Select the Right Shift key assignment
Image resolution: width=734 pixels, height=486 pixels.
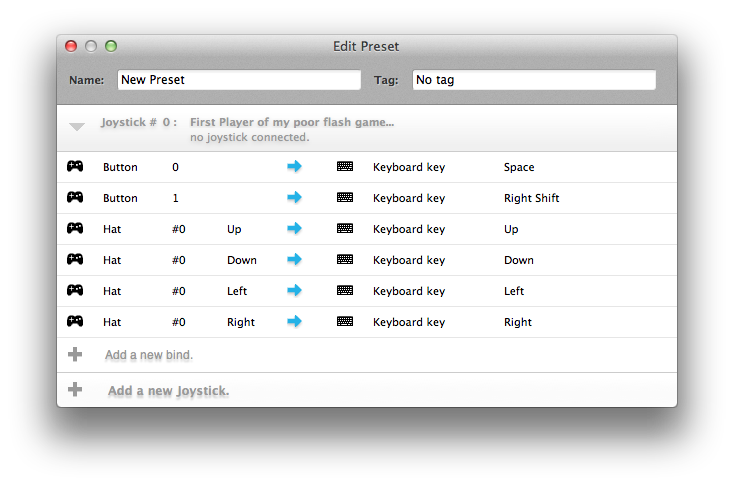(x=531, y=198)
